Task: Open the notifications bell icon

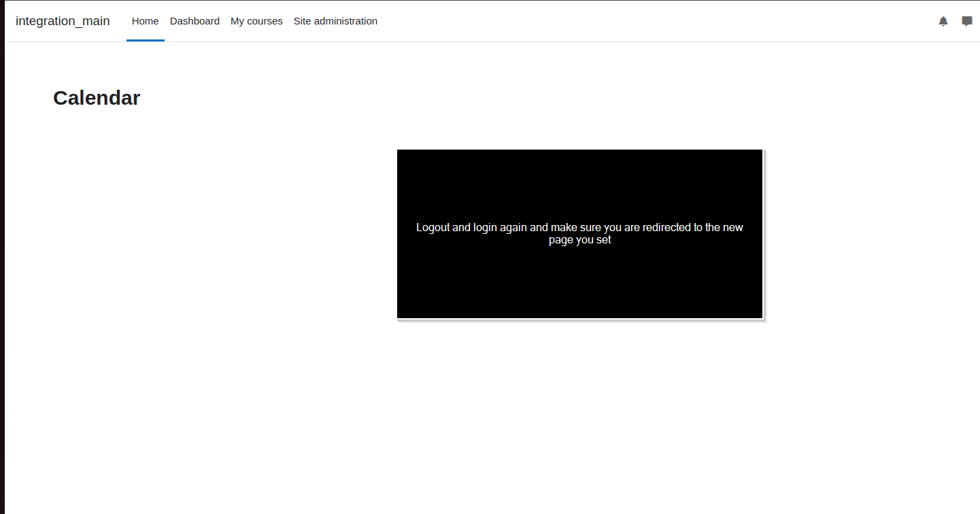Action: 943,21
